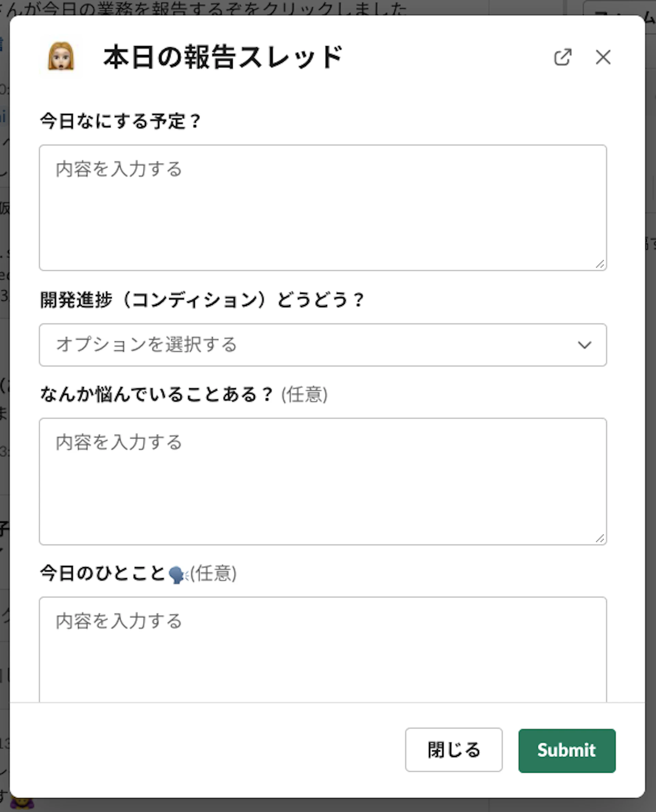This screenshot has height=812, width=656.
Task: Click the bot avatar next to the title
Action: pos(60,57)
